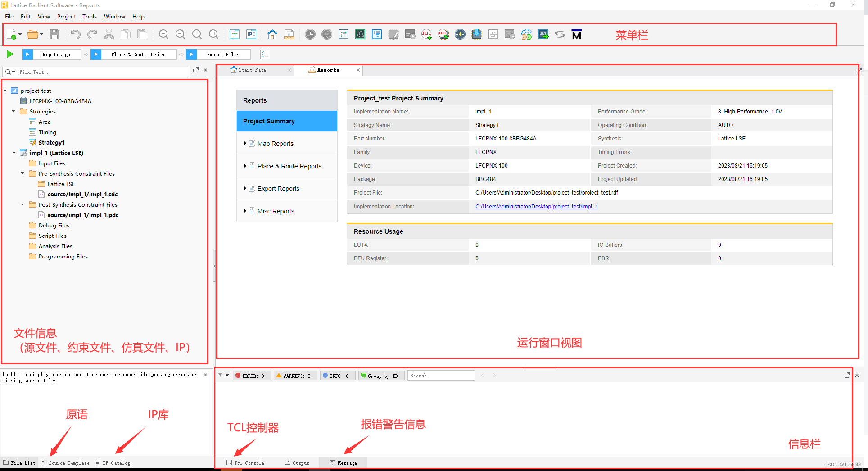Open the Reveal Analyzer waveform chip icon
The height and width of the screenshot is (471, 868).
pos(443,34)
